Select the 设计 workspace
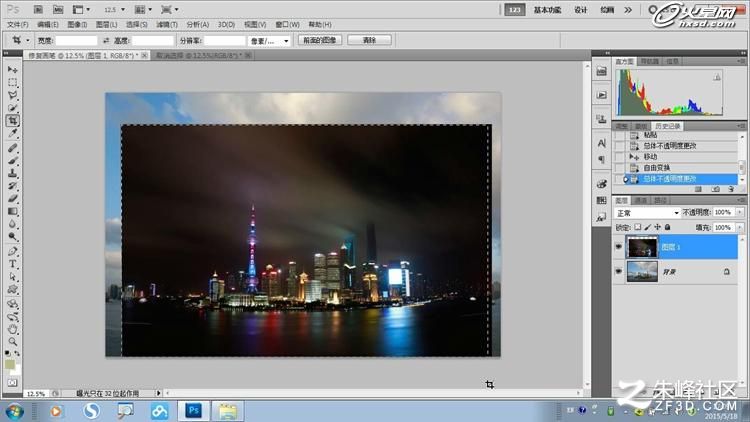The width and height of the screenshot is (750, 422). tap(580, 10)
